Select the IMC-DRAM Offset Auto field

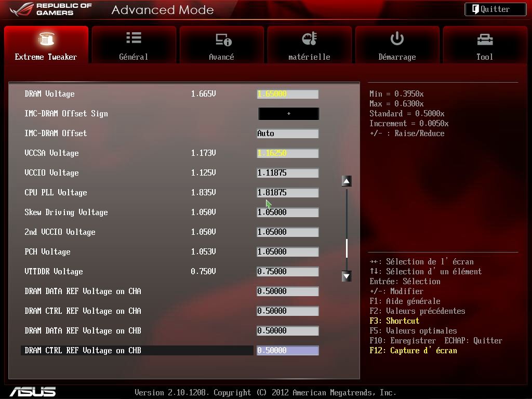click(288, 134)
